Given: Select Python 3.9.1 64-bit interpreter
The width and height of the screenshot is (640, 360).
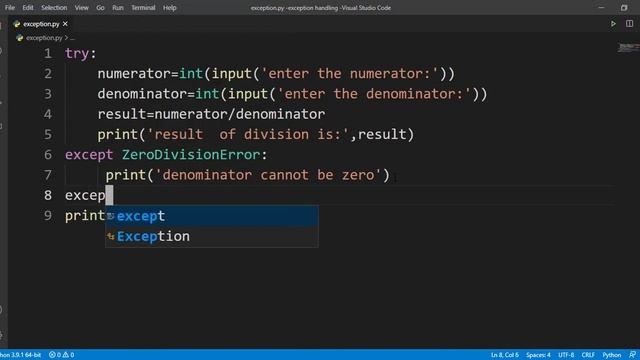Looking at the screenshot, I should tap(20, 355).
